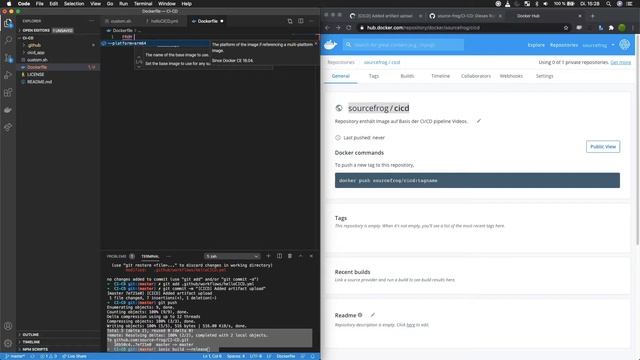Image resolution: width=640 pixels, height=360 pixels.
Task: Open the LICENSE file in Explorer
Action: tap(36, 74)
